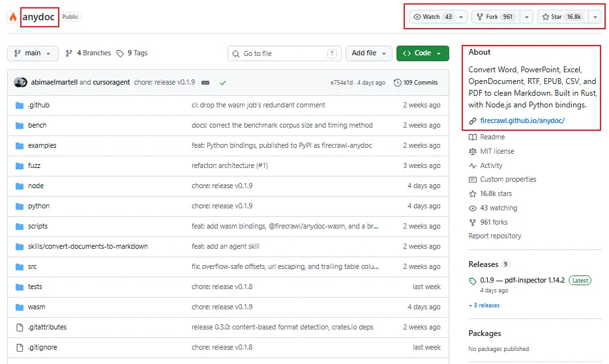Click the Go to file search field
Image resolution: width=609 pixels, height=364 pixels.
click(x=284, y=53)
